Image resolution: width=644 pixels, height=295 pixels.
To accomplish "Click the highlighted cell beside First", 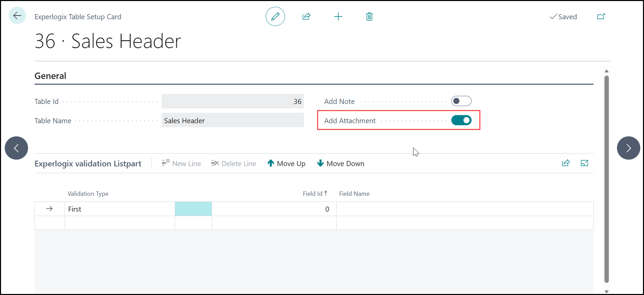I will point(193,209).
